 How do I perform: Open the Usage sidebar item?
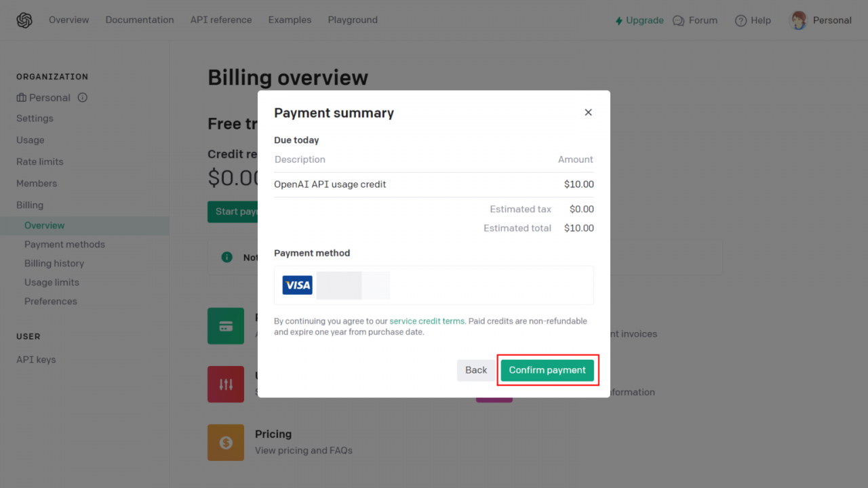click(x=31, y=140)
